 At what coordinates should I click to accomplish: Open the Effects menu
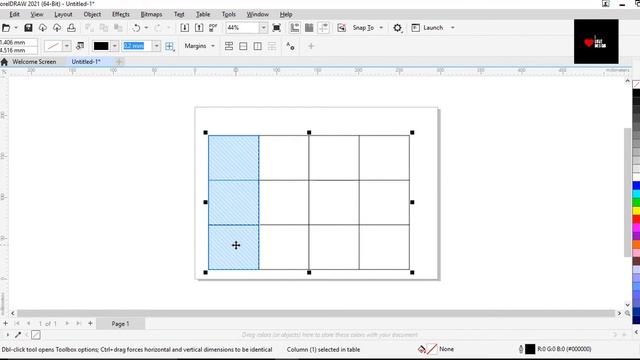[121, 14]
